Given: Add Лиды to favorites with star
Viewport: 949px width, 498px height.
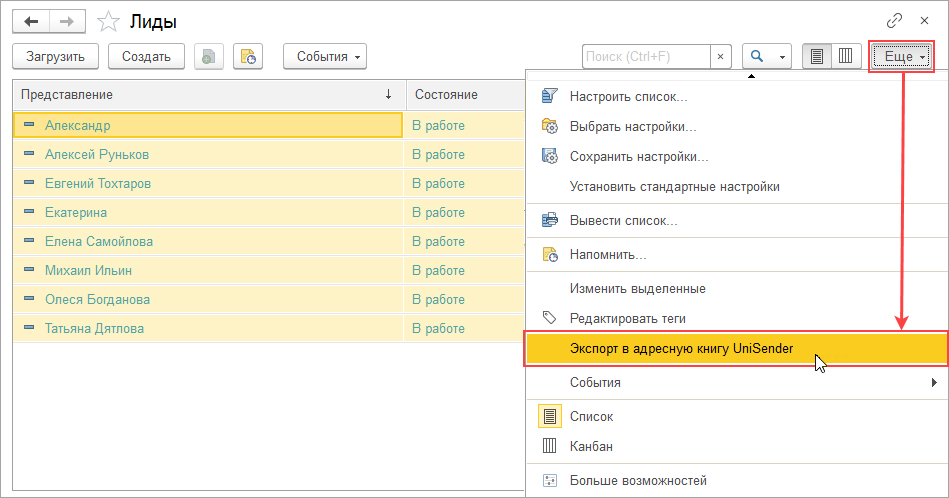Looking at the screenshot, I should click(x=110, y=21).
